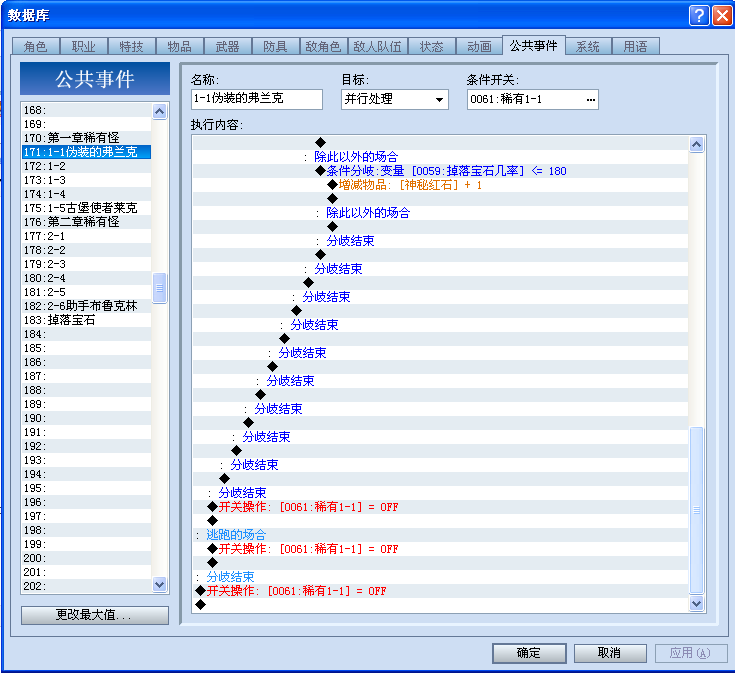Select the last 开关操作 稀有1-1 = OFF command
Screen dimensions: 735x673
tap(441, 591)
